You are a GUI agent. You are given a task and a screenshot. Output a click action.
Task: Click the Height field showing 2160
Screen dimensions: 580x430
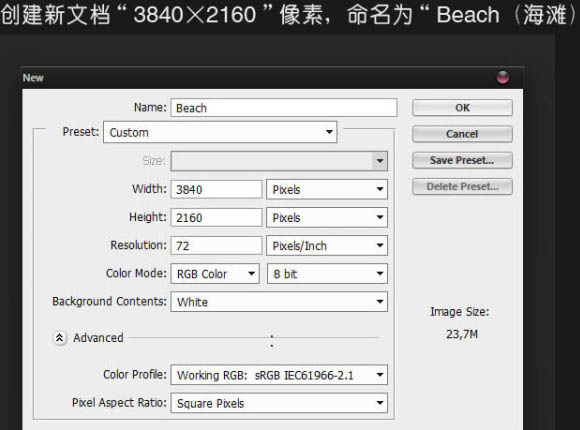[x=216, y=218]
